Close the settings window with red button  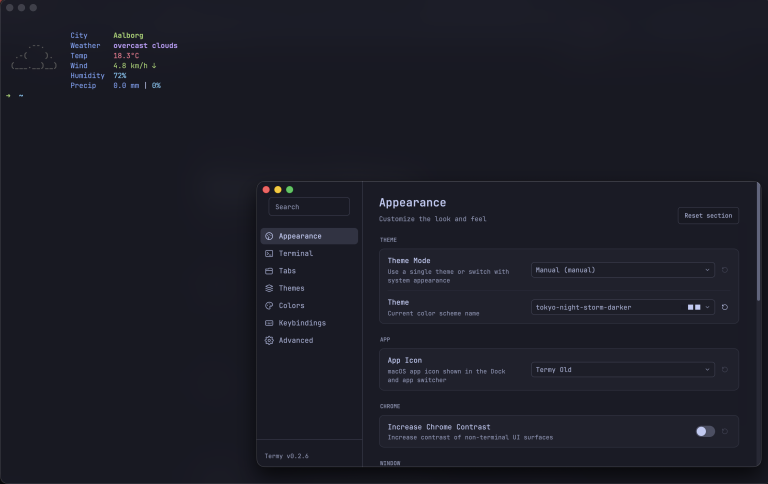coord(266,190)
